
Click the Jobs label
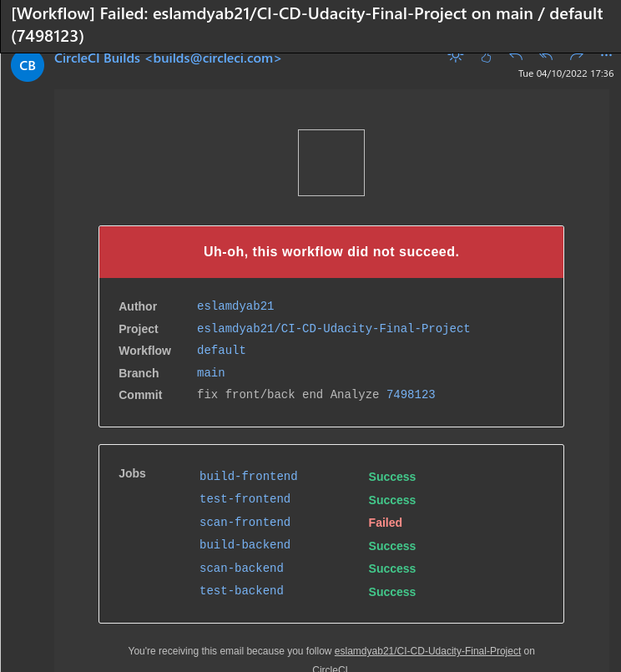tap(132, 473)
